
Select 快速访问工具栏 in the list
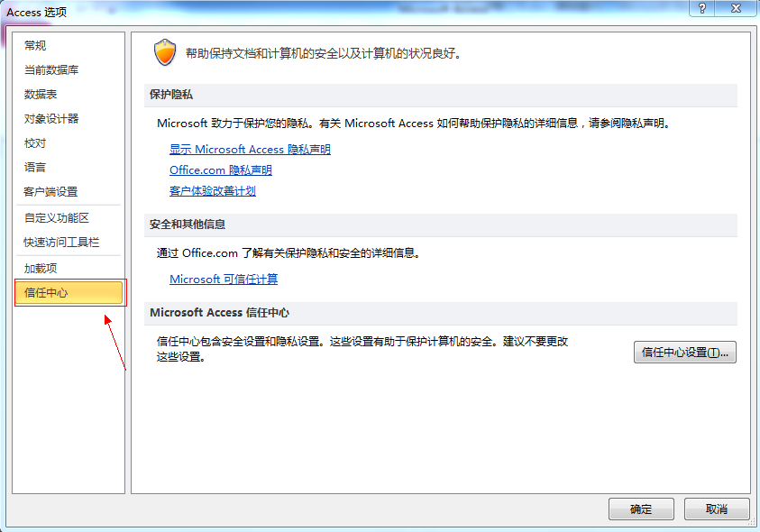tap(61, 242)
